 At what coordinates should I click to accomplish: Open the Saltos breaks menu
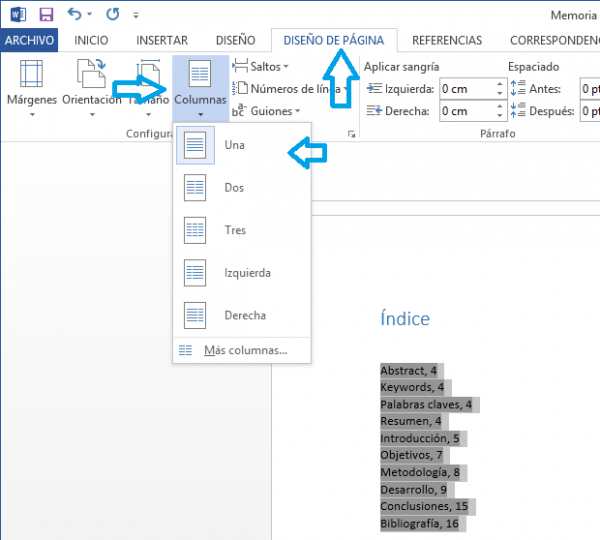point(260,67)
